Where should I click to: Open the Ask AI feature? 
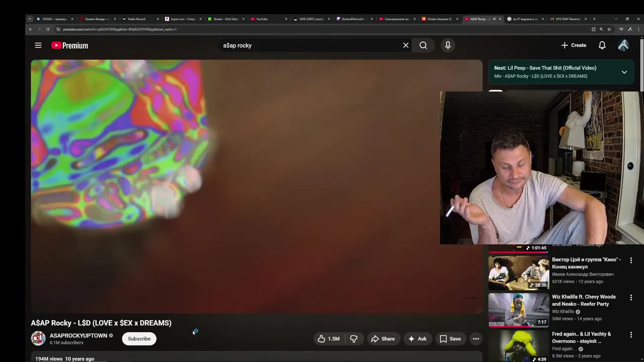(x=417, y=339)
